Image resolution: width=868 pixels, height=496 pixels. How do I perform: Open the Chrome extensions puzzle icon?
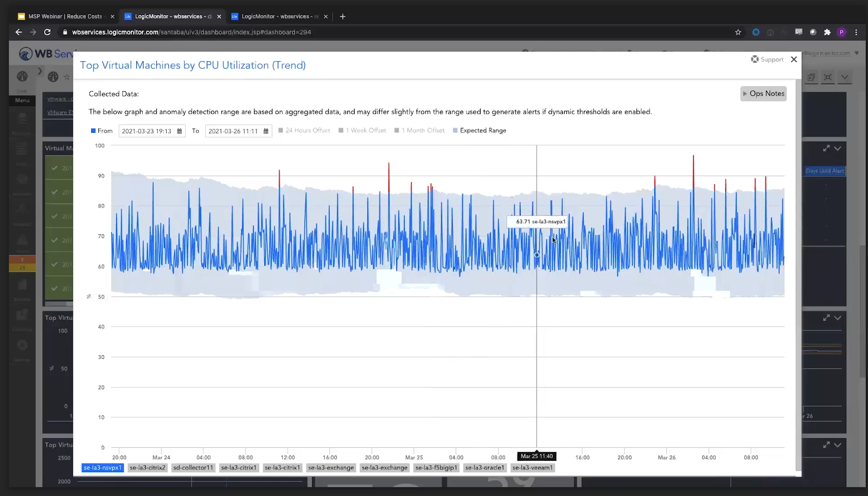click(x=827, y=33)
